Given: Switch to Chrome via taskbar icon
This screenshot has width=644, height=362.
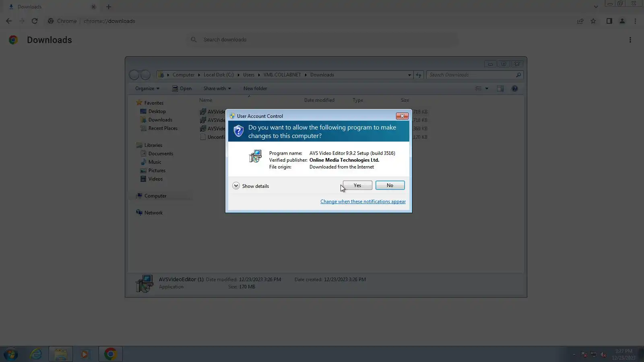Looking at the screenshot, I should point(110,354).
